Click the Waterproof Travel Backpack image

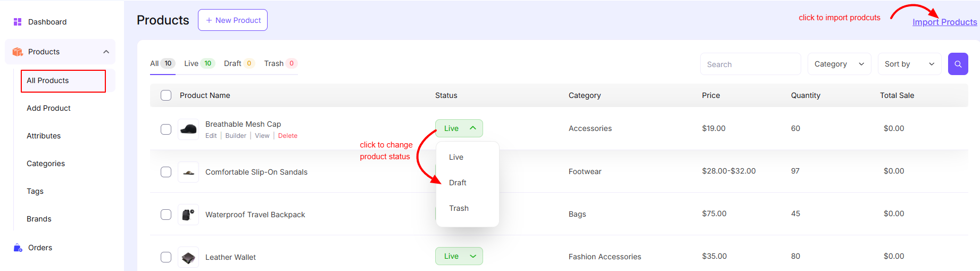click(x=188, y=215)
